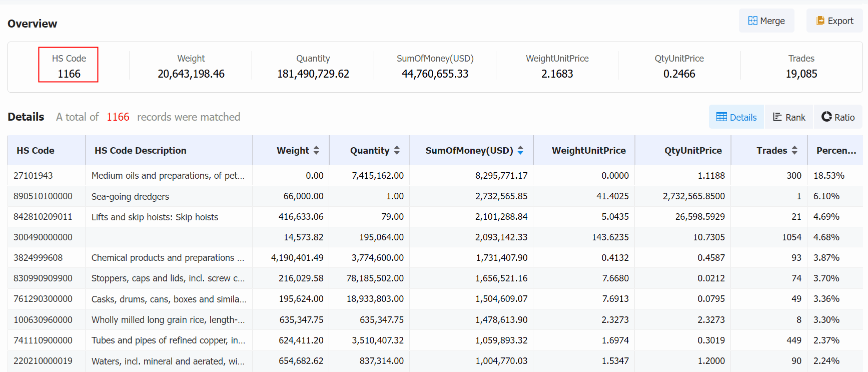This screenshot has width=868, height=372.
Task: Click the HS Code Description header
Action: (169, 150)
